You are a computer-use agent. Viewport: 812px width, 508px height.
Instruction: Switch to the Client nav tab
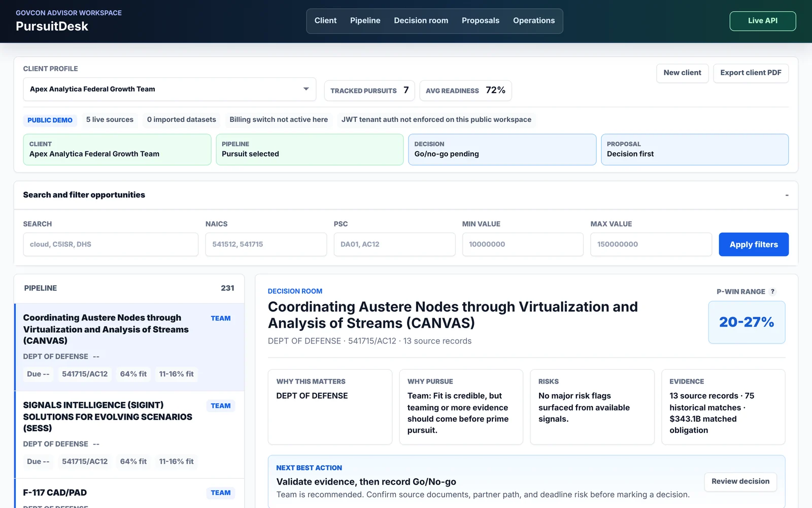pos(325,21)
